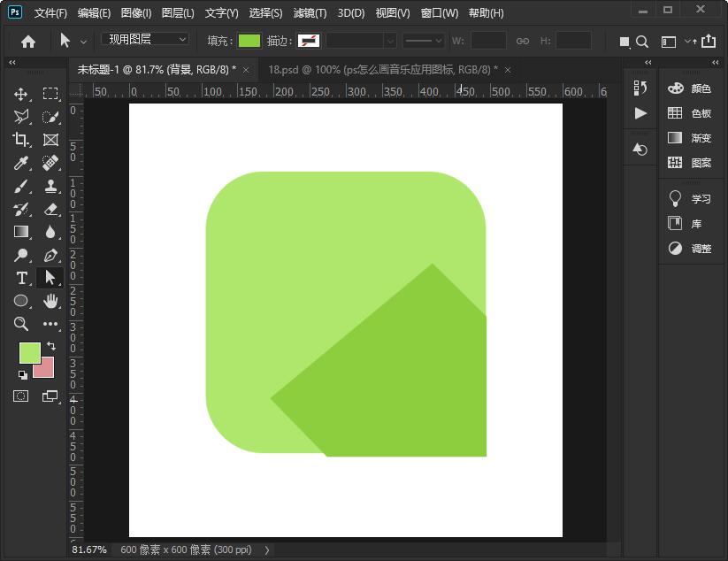The height and width of the screenshot is (561, 728).
Task: Select the Pen tool
Action: pyautogui.click(x=50, y=255)
